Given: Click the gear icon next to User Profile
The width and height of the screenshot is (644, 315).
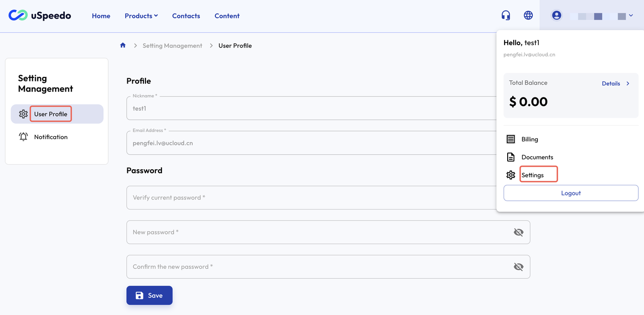Looking at the screenshot, I should coord(23,114).
